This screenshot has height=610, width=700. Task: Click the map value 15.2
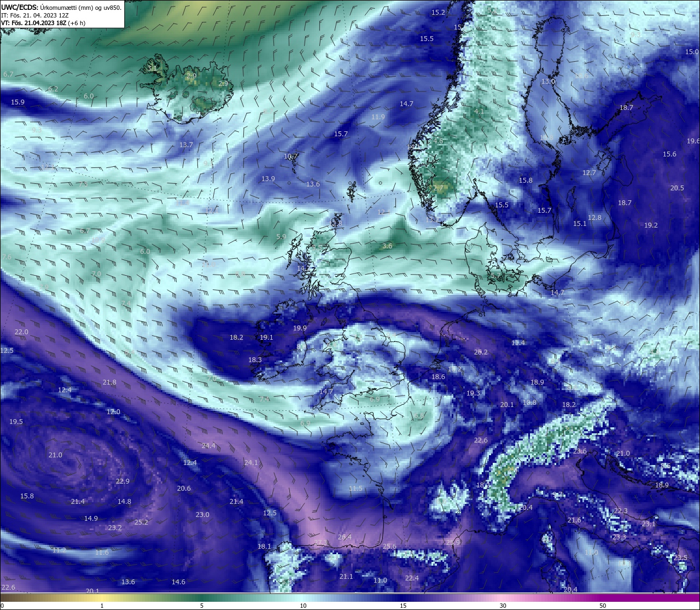coord(438,12)
